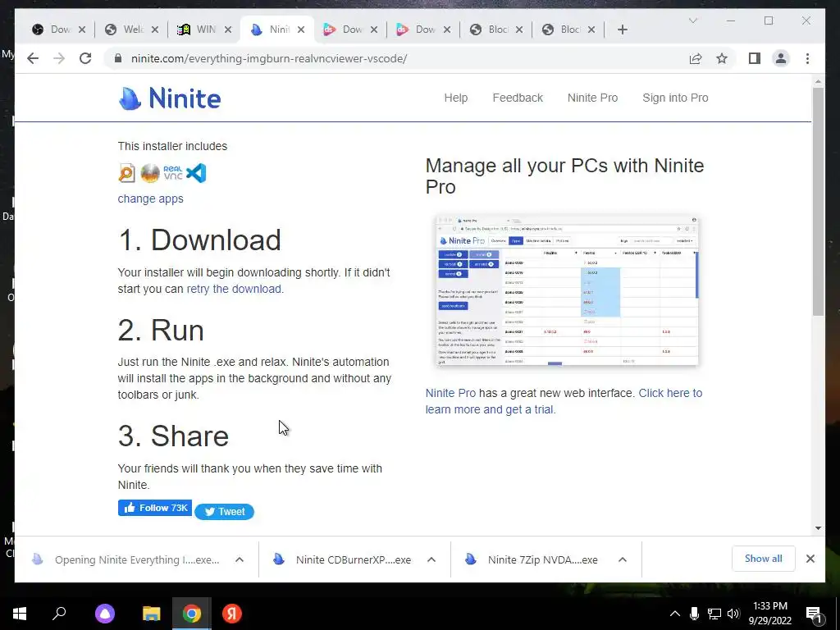Click the Chrome taskbar icon

tap(192, 614)
